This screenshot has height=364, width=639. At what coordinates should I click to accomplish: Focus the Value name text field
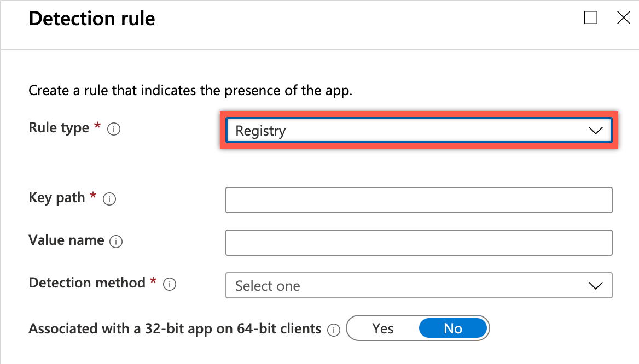[x=419, y=243]
